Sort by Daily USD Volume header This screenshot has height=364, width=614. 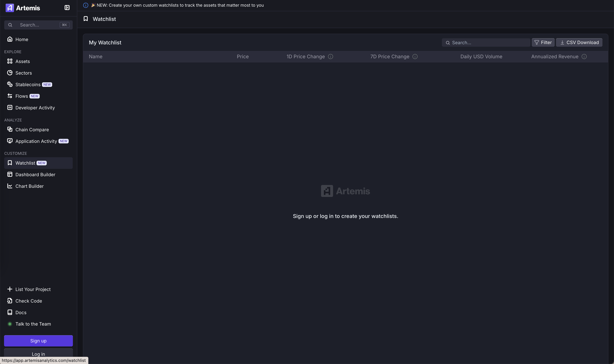point(481,57)
